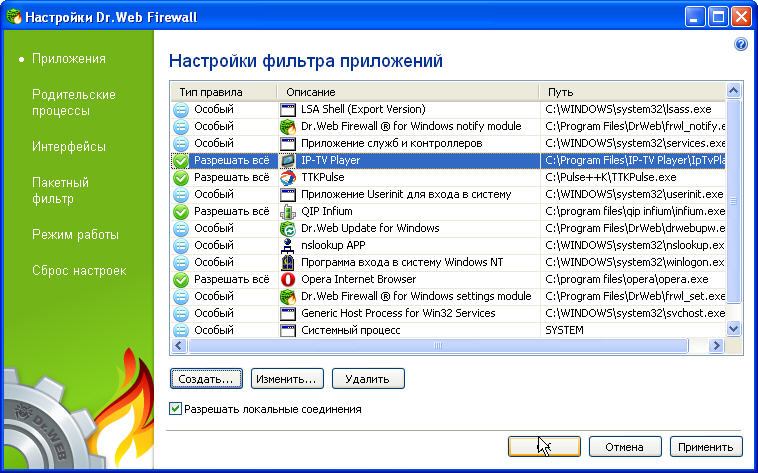Screen dimensions: 758x473
Task: Click the green allow-all icon for TTKPulse
Action: (181, 177)
